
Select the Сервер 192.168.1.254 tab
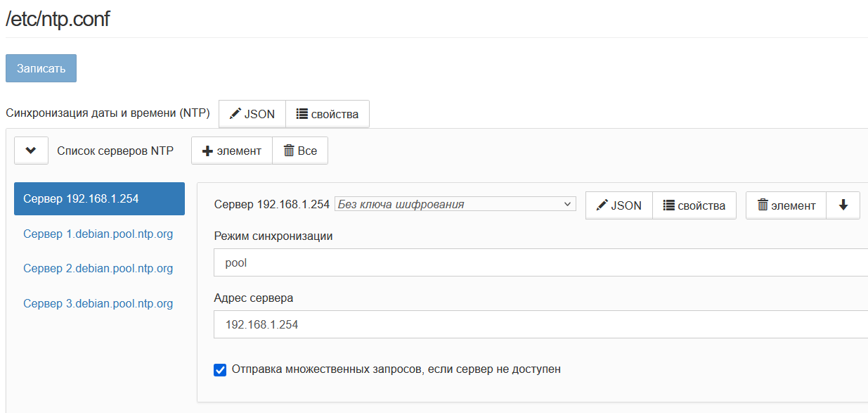(x=99, y=198)
